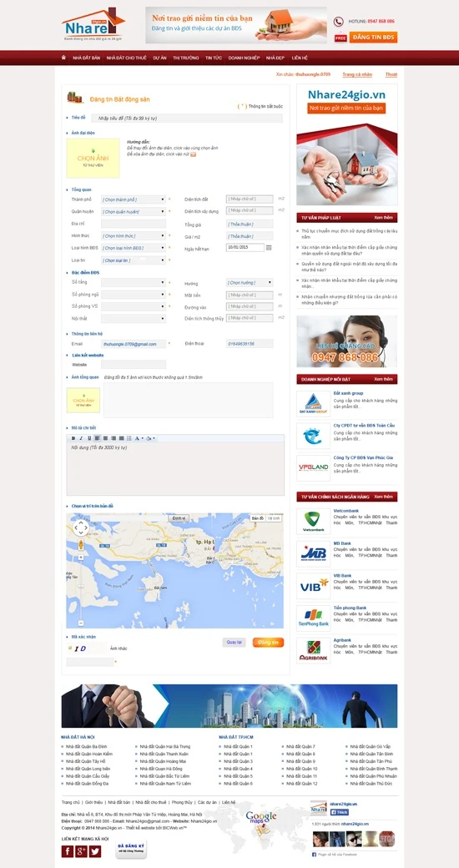Open the Chọn hình thức dropdown
This screenshot has width=459, height=868.
[x=133, y=236]
